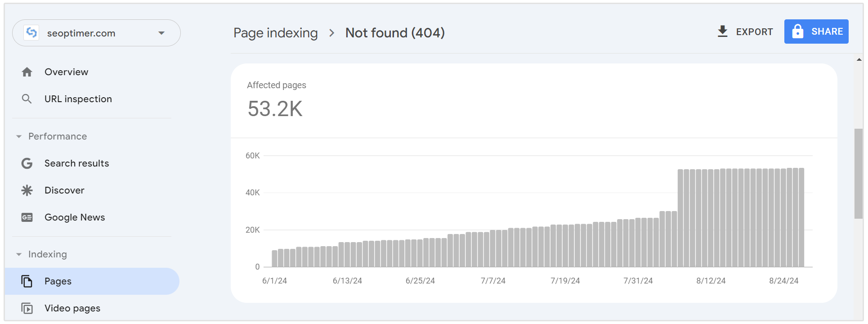Go to Video pages report
868x324 pixels.
pyautogui.click(x=72, y=308)
